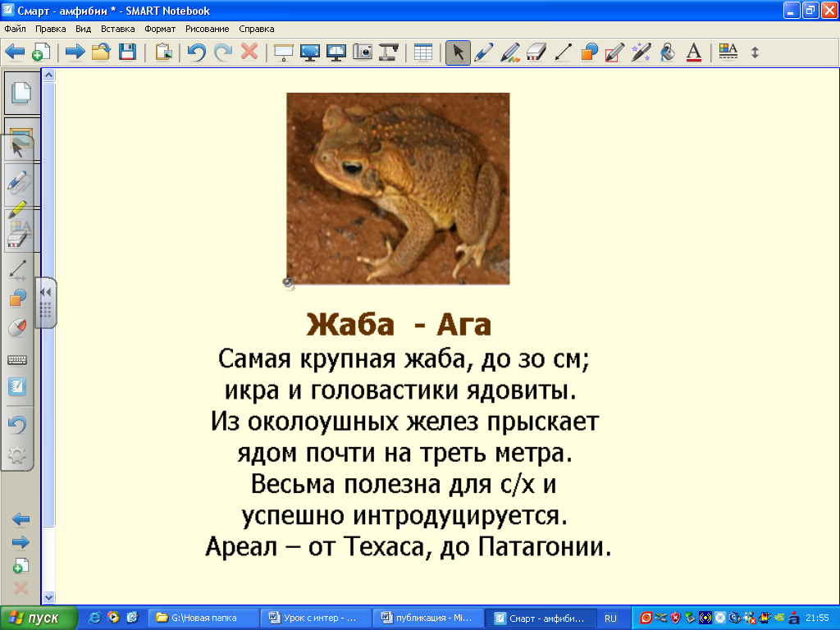
Task: Select the Shapes tool in top toolbar
Action: click(588, 52)
